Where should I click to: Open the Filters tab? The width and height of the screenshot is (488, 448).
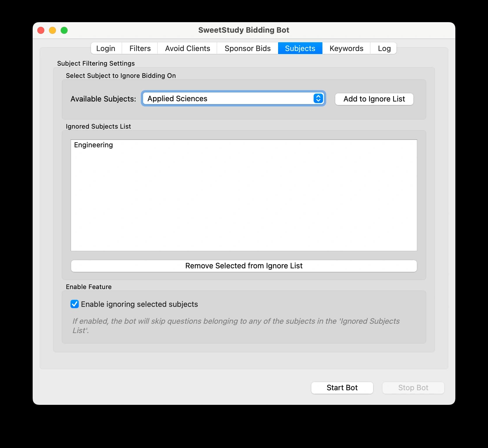coord(140,48)
